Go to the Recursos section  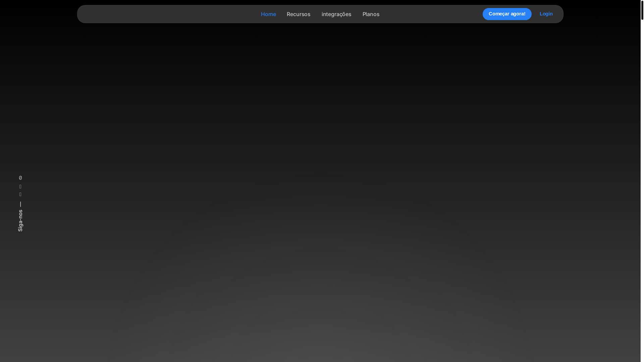pyautogui.click(x=299, y=14)
